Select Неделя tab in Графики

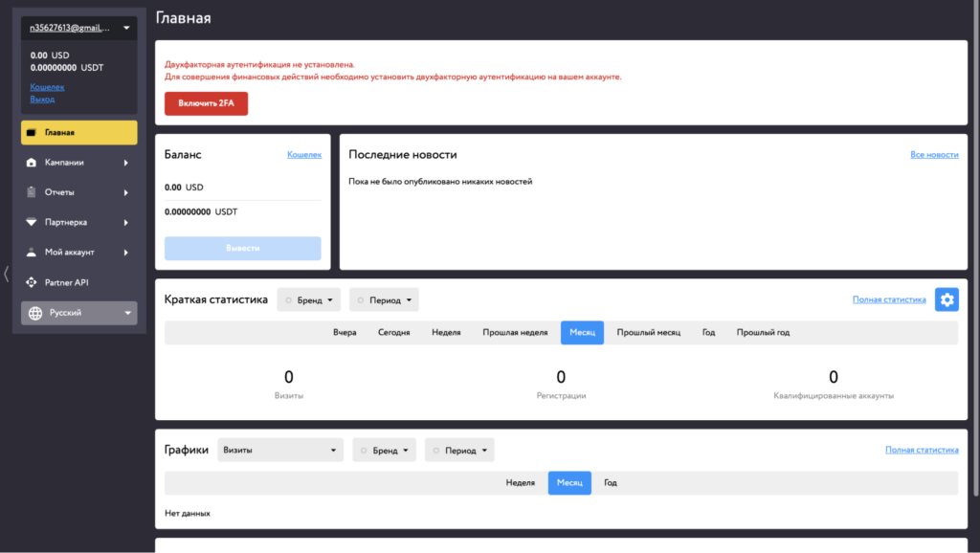(x=520, y=483)
